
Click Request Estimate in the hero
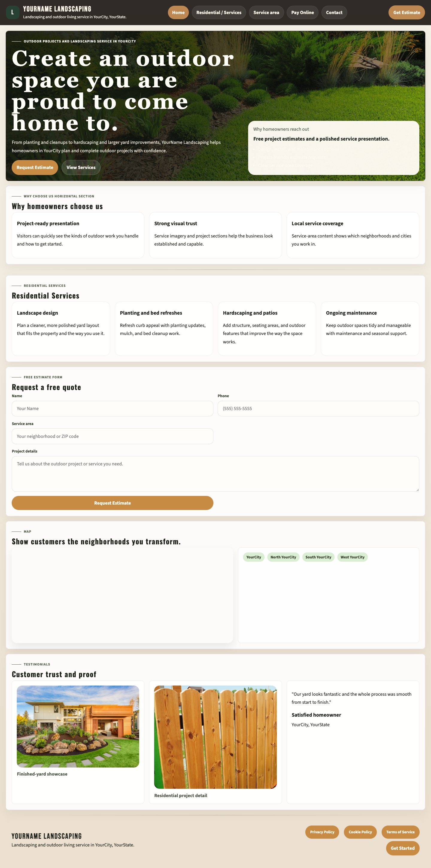[x=35, y=167]
